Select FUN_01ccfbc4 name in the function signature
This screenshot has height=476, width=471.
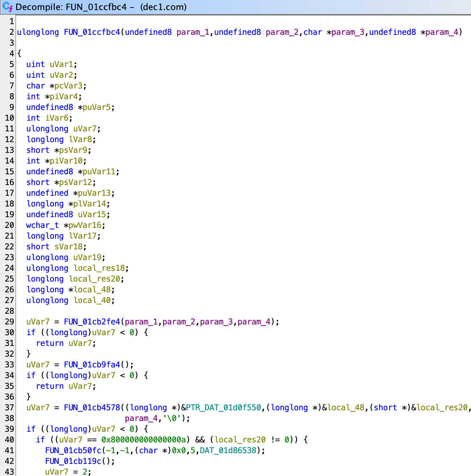92,32
